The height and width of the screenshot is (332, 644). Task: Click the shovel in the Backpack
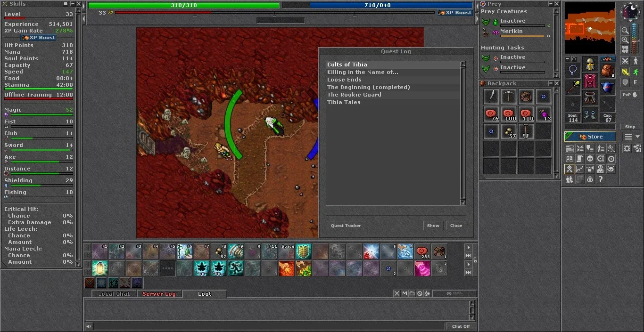pos(526,132)
